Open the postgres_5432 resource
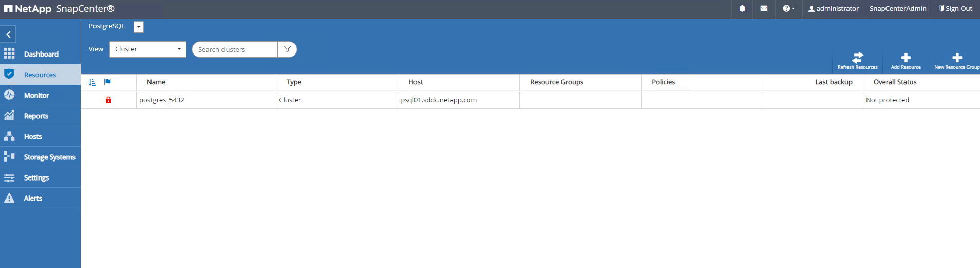Image resolution: width=980 pixels, height=268 pixels. click(x=162, y=100)
